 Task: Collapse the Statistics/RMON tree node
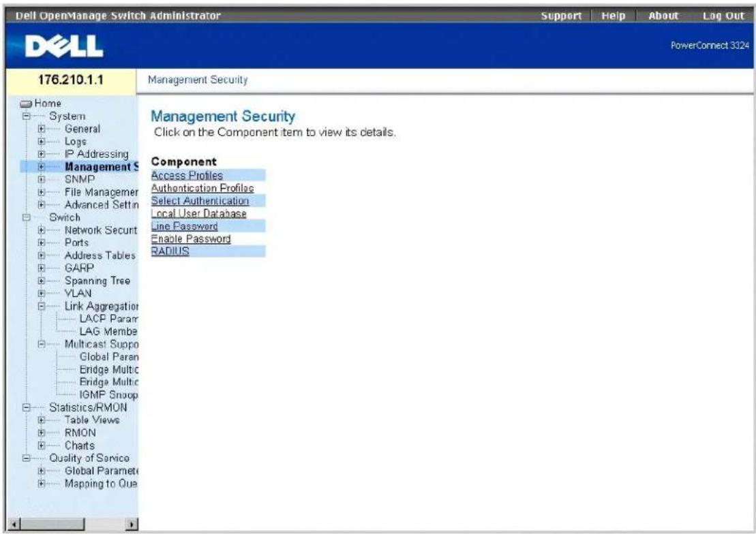point(27,408)
